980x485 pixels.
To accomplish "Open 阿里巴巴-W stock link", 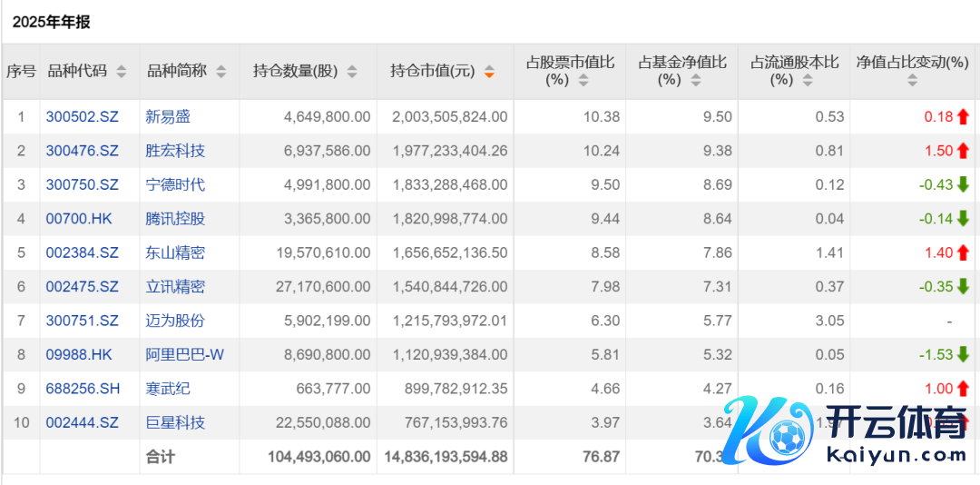I will click(184, 354).
